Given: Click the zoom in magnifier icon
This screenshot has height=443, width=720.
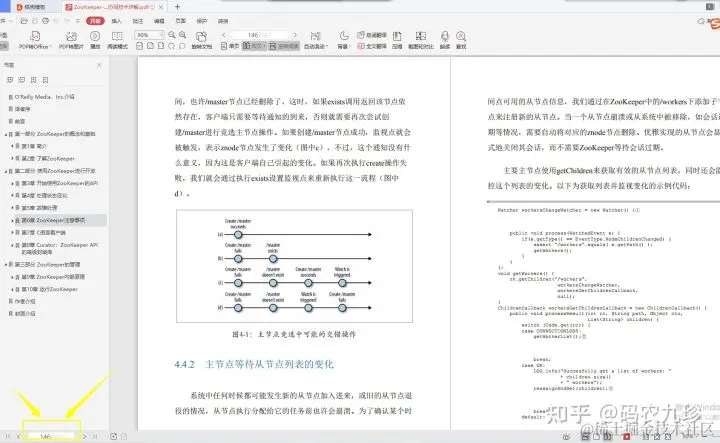Looking at the screenshot, I should [183, 35].
